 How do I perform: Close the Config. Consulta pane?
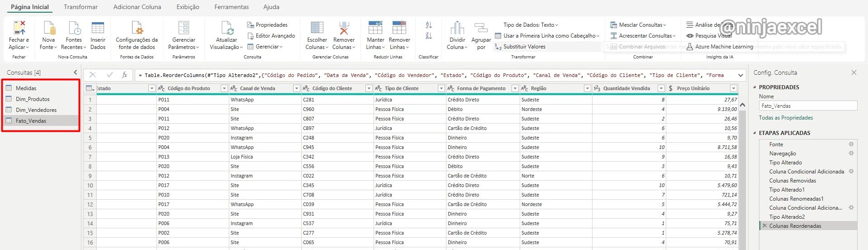point(854,72)
